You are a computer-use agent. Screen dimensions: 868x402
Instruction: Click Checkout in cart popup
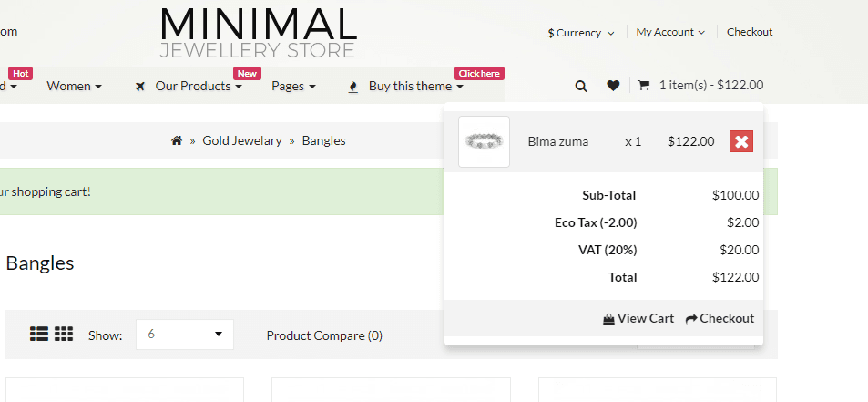[x=720, y=318]
